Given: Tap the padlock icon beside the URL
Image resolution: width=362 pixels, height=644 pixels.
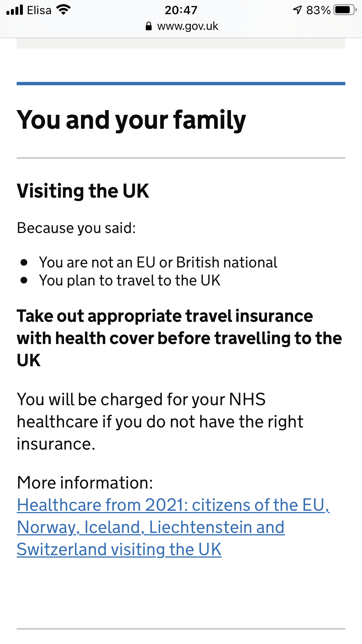Looking at the screenshot, I should pyautogui.click(x=149, y=26).
